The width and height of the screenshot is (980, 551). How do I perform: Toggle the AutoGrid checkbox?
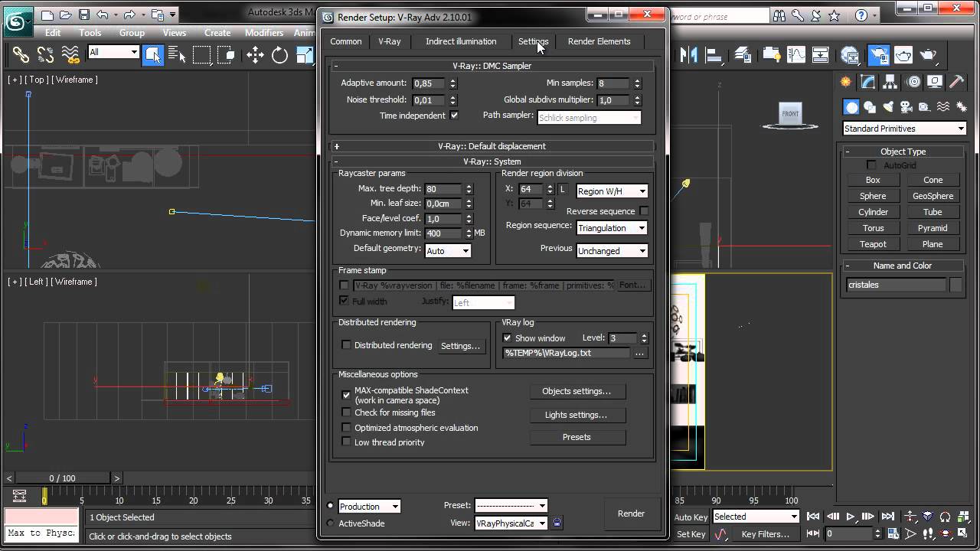(x=871, y=165)
